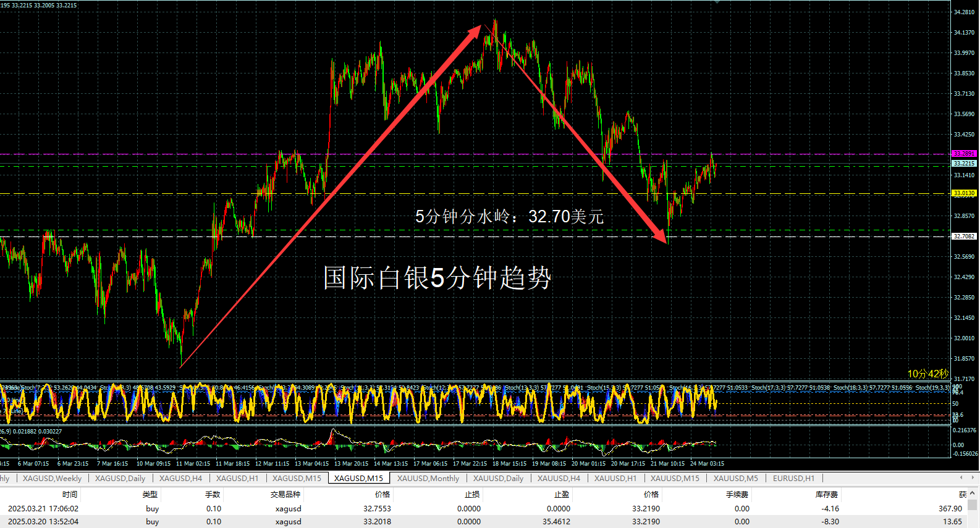Click the yellow 33.0130 price label

(963, 193)
